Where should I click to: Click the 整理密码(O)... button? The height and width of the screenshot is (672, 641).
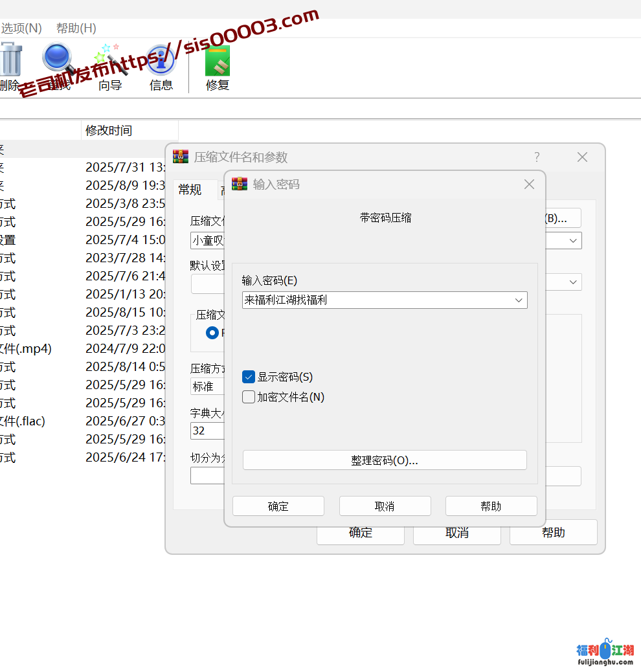(385, 460)
